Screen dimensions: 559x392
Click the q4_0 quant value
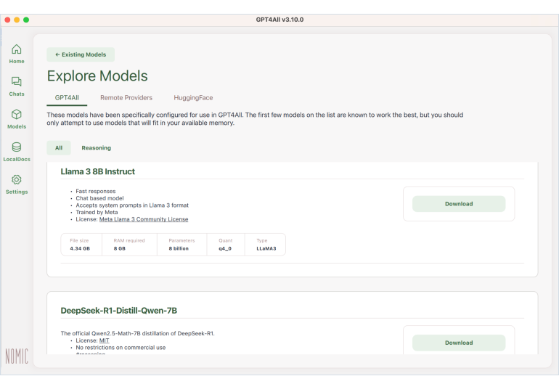[x=225, y=248]
